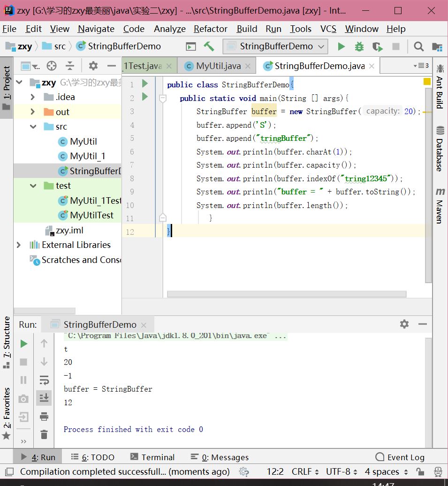Screen dimensions: 448x486
Task: Toggle the 2: Favorites side panel
Action: click(7, 413)
